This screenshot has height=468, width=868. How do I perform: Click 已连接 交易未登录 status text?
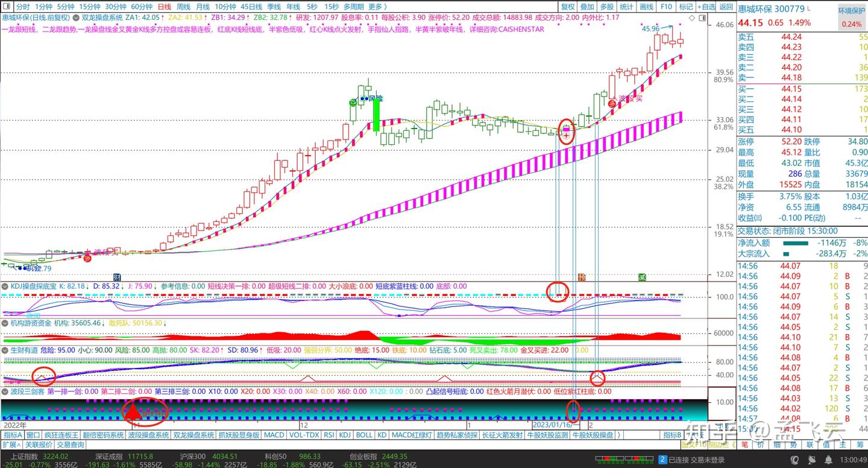pos(696,460)
